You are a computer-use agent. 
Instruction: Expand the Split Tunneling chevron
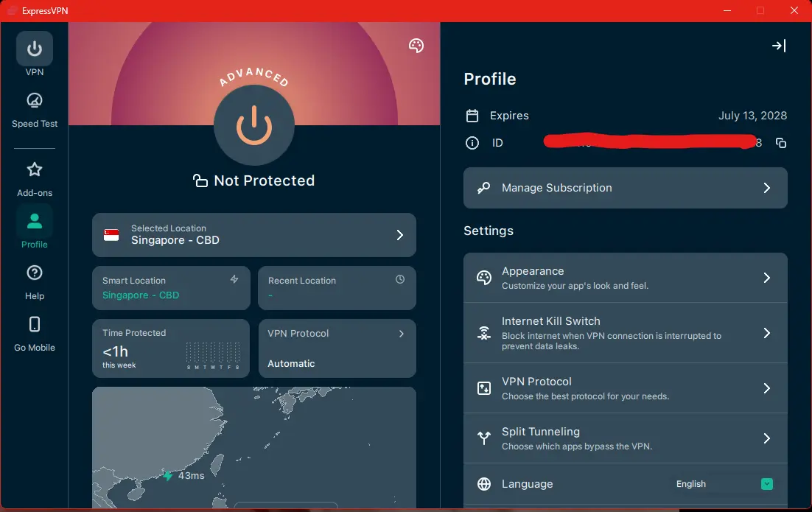point(767,438)
